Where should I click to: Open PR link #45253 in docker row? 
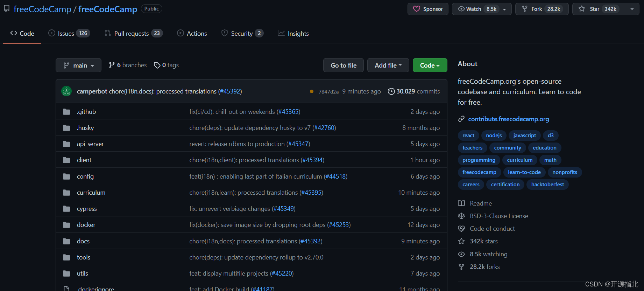point(339,225)
